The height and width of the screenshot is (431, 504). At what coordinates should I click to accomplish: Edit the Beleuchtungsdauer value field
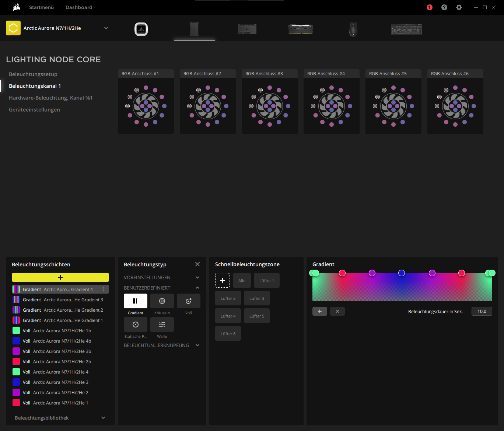pos(482,311)
